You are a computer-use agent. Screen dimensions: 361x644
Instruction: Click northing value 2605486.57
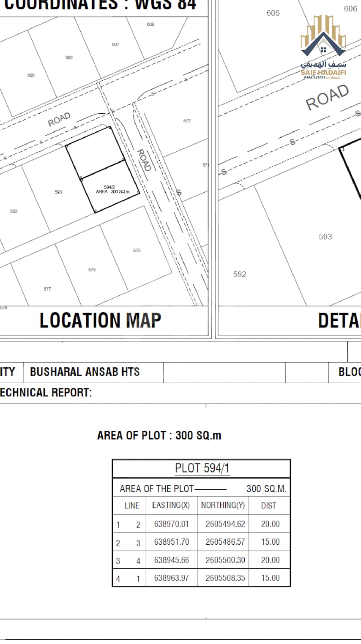click(x=225, y=542)
